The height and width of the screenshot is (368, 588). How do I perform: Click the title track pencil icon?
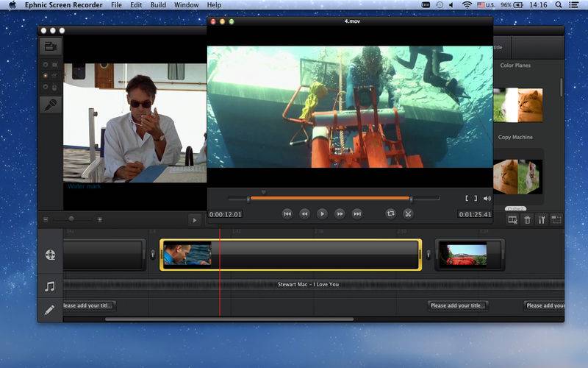tap(49, 310)
